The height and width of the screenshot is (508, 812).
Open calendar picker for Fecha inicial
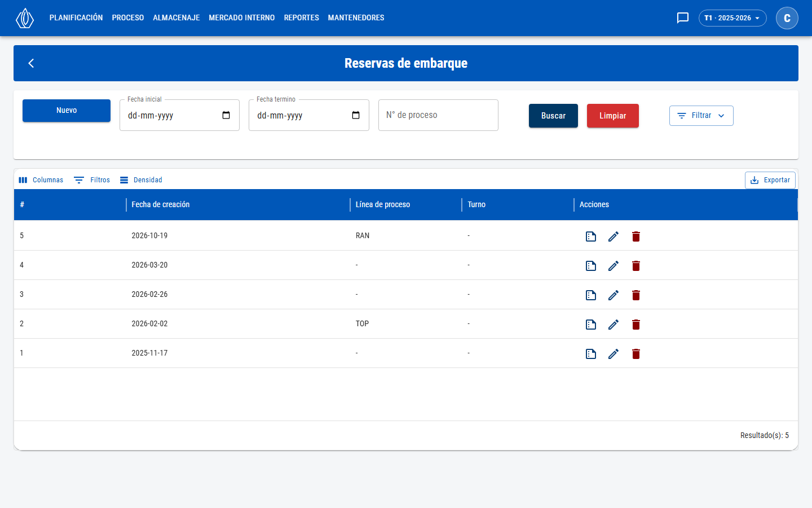(226, 115)
